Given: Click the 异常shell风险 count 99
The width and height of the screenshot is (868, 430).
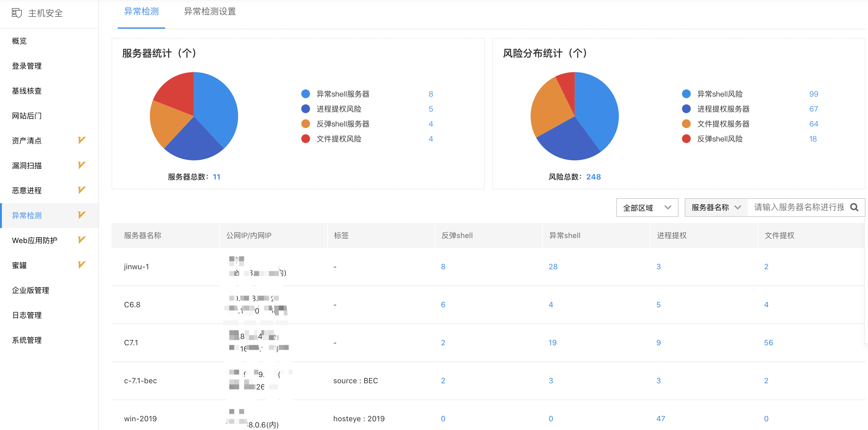Looking at the screenshot, I should point(813,94).
